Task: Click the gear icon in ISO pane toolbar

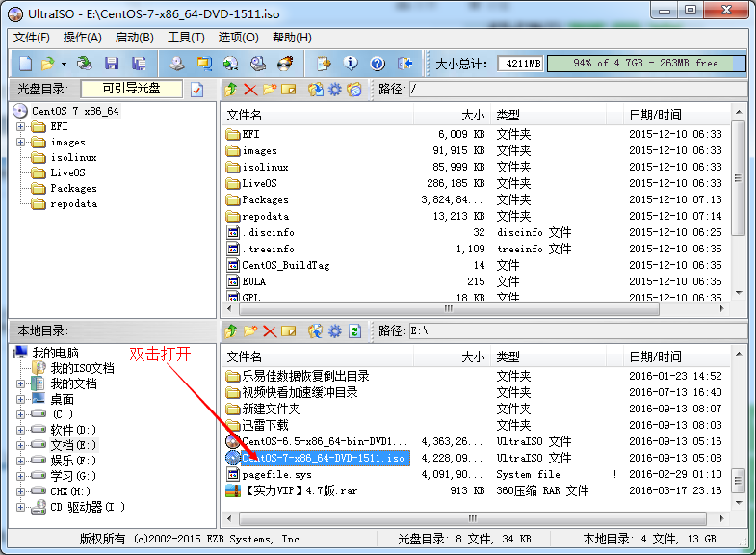Action: tap(335, 90)
